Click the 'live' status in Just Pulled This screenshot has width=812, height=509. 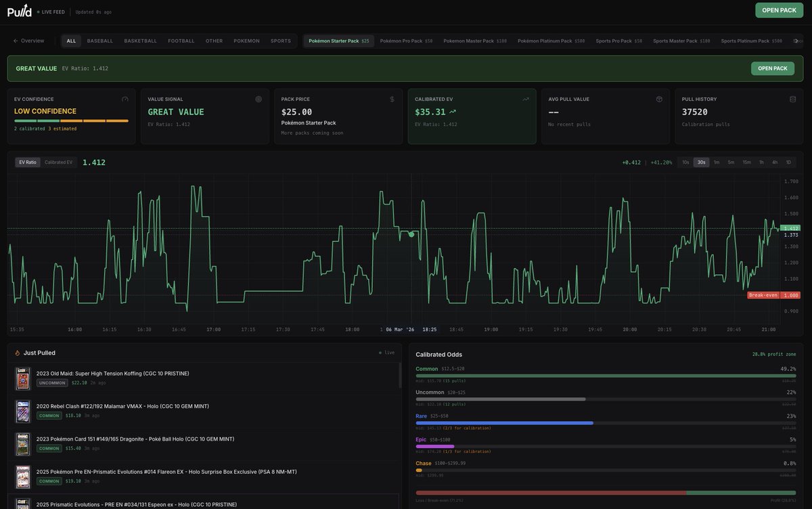tap(386, 353)
